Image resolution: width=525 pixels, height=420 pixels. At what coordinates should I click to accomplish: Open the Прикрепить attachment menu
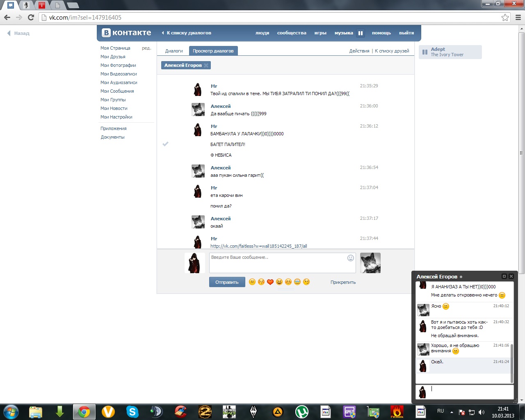tap(343, 282)
